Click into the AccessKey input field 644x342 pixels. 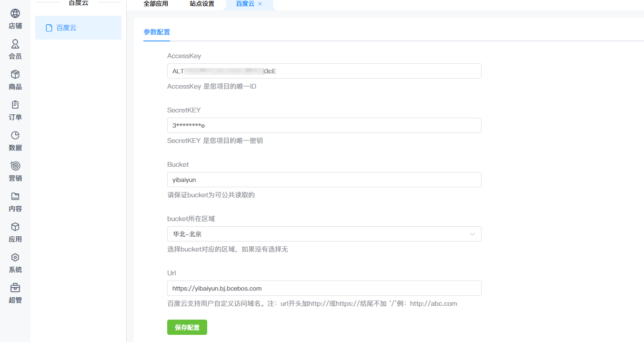click(324, 71)
